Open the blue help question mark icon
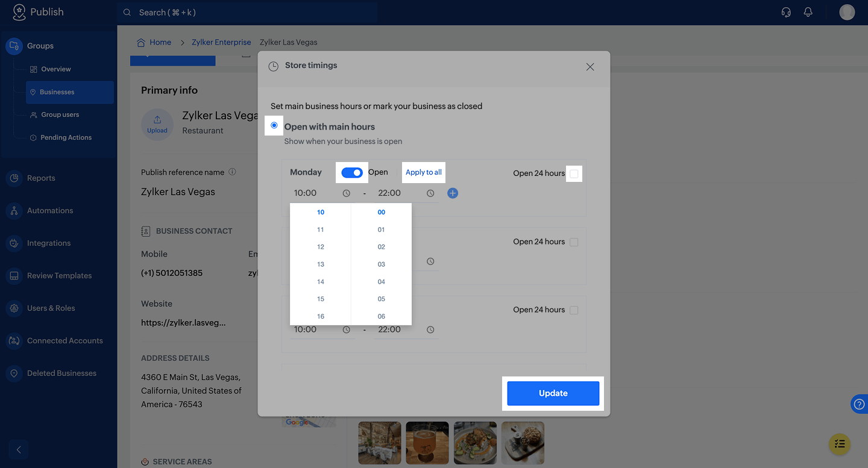 [x=860, y=404]
